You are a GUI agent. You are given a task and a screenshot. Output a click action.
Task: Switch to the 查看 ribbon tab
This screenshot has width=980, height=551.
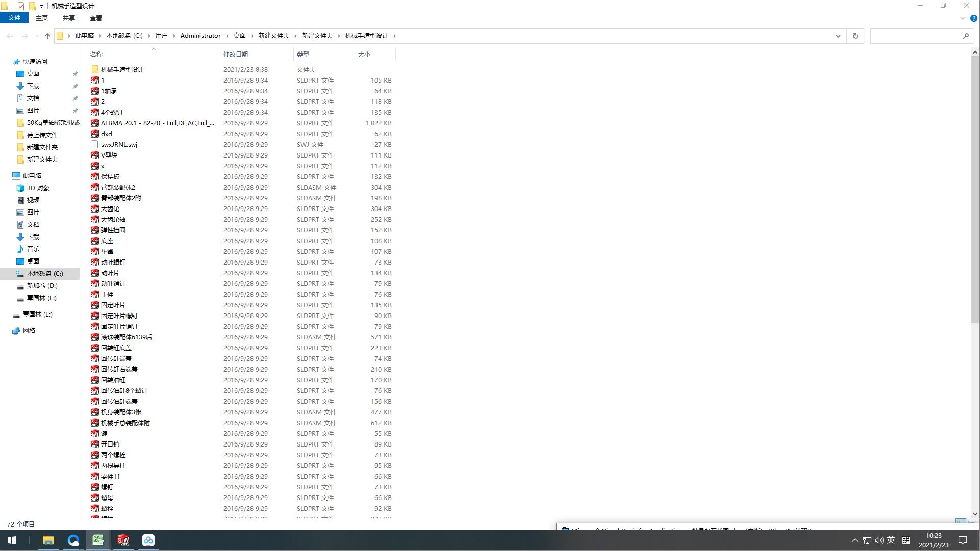click(x=95, y=18)
